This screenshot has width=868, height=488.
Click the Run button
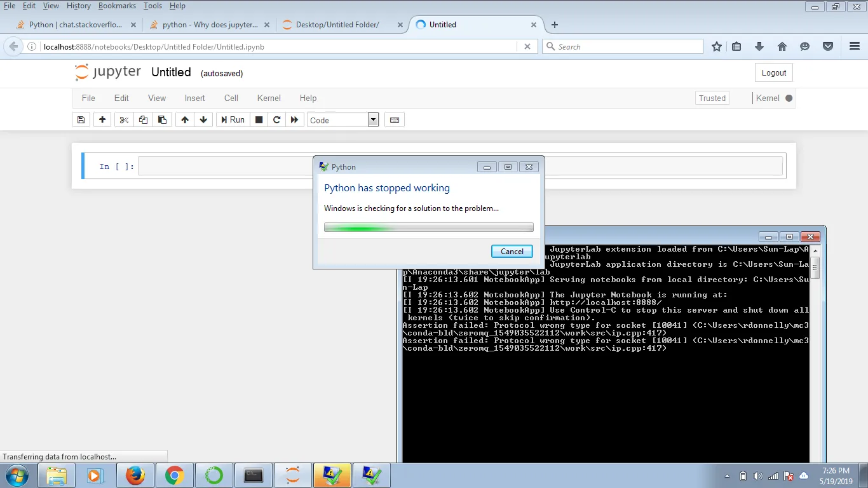tap(232, 119)
